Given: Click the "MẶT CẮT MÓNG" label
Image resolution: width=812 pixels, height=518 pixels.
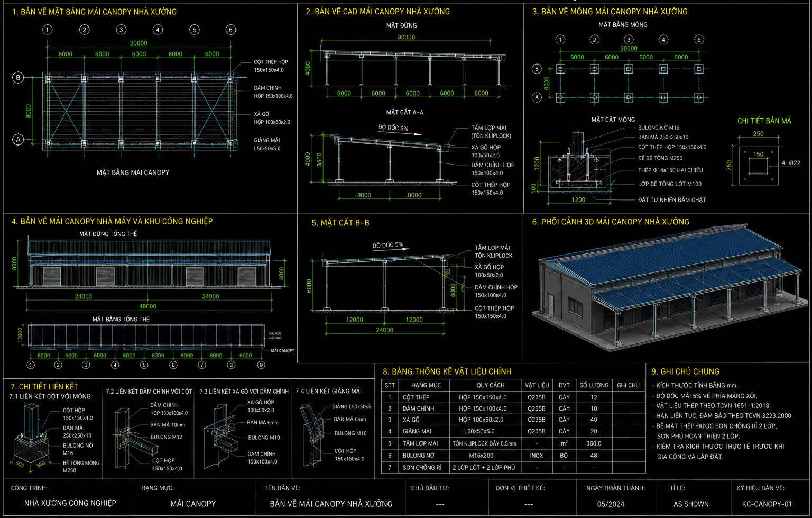Looking at the screenshot, I should coord(613,120).
